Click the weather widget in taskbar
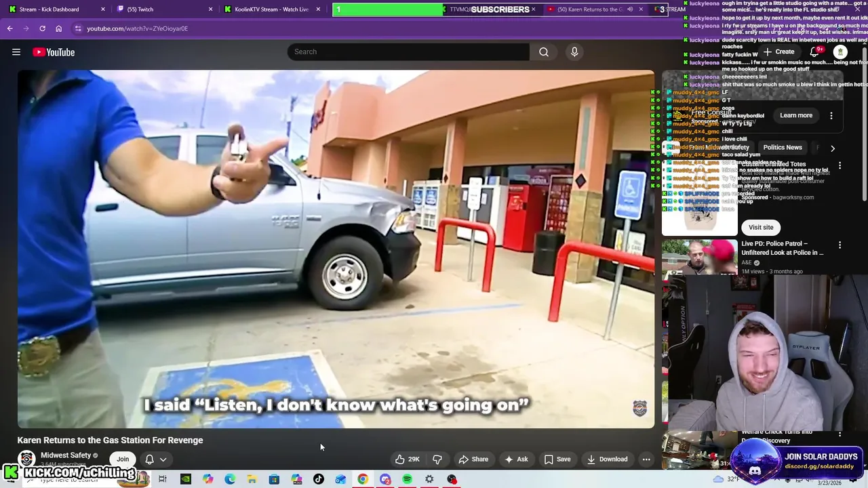868x488 pixels. [727, 479]
